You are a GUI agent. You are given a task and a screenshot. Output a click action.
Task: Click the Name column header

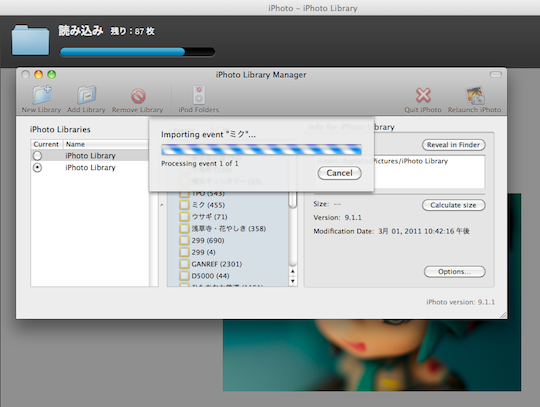(x=106, y=144)
